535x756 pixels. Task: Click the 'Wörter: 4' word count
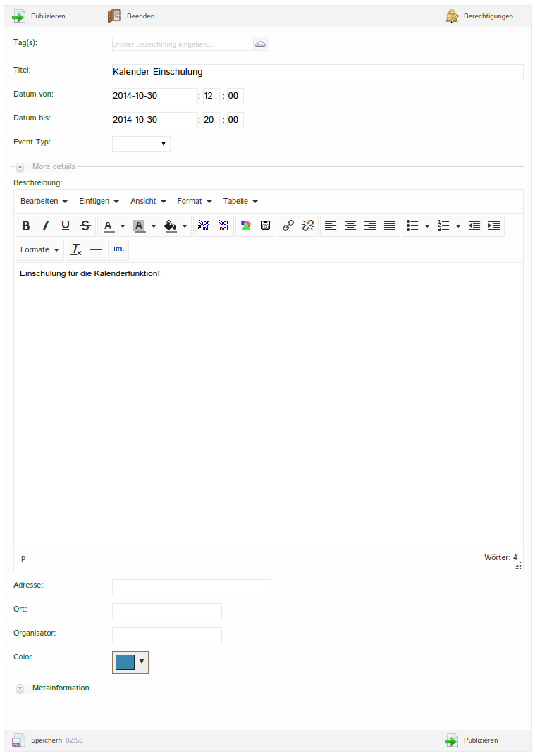(500, 557)
